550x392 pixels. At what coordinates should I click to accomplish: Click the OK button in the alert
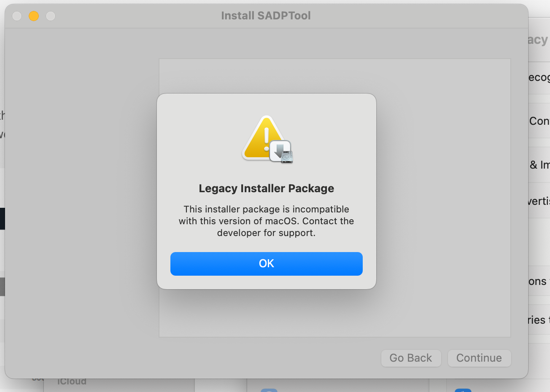click(x=266, y=264)
